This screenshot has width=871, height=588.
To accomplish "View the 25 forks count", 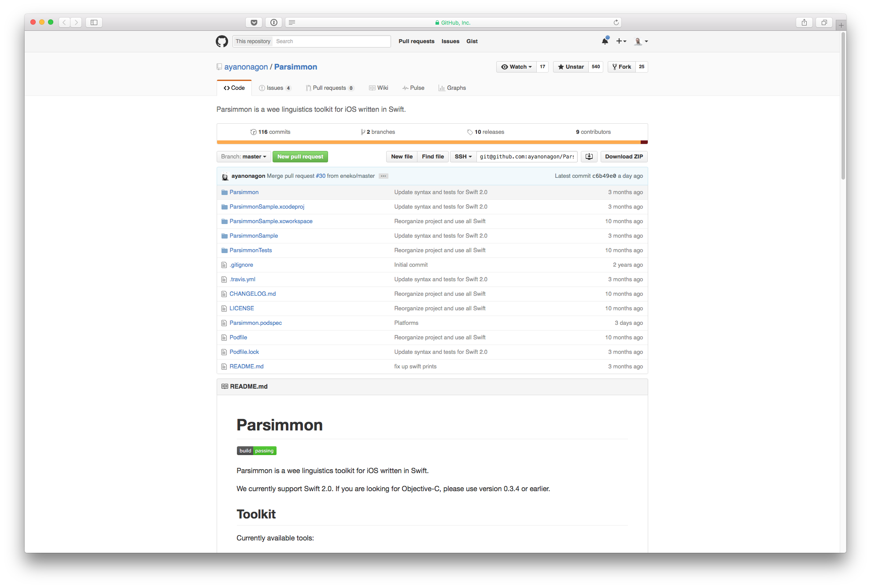I will [642, 67].
